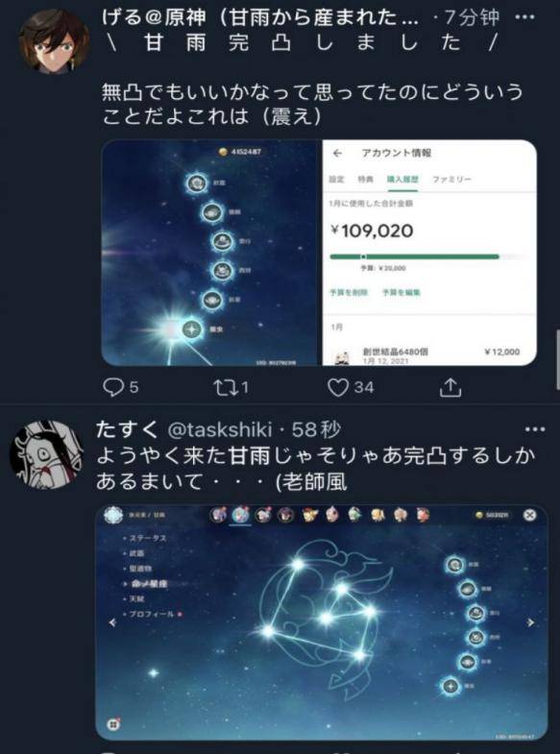The image size is (560, 754).
Task: Open more options for げる's tweet
Action: point(524,17)
